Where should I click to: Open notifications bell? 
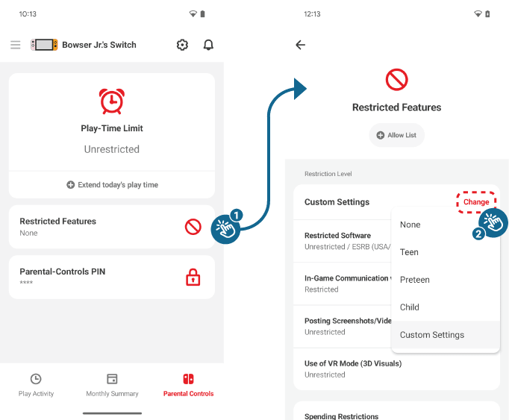(x=208, y=45)
